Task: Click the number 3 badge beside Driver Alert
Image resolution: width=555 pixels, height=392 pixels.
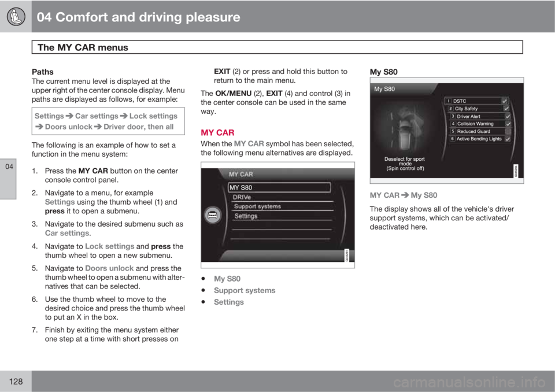Action: [452, 116]
